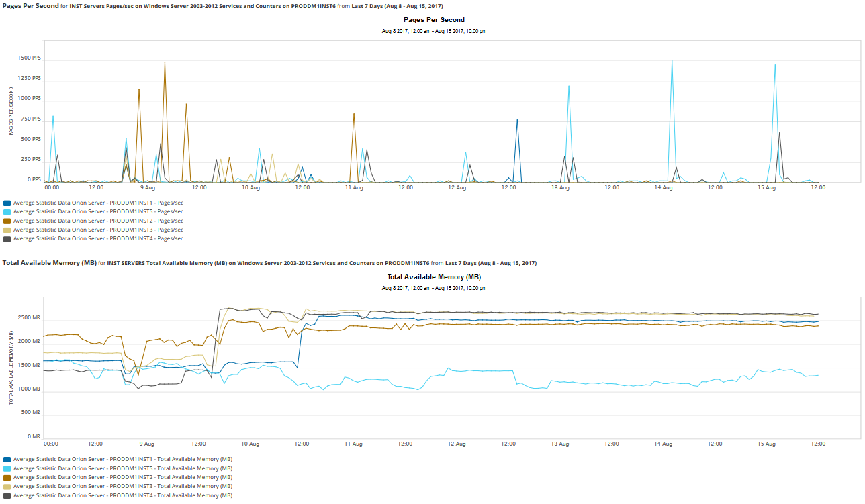Click '14 Aug' on the Pages Per Second x-axis
Image resolution: width=865 pixels, height=504 pixels.
663,188
